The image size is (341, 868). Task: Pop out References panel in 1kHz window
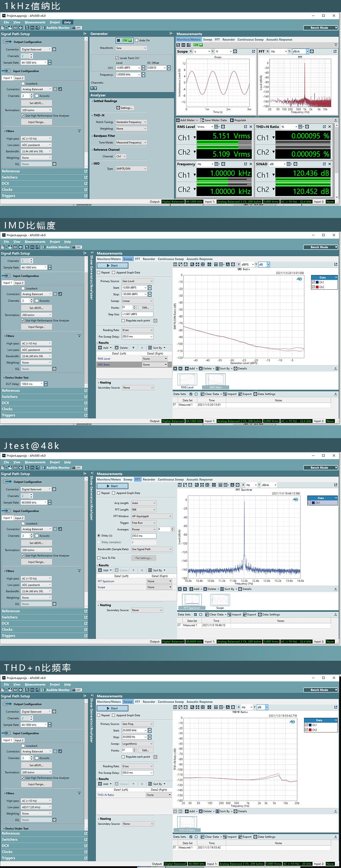pyautogui.click(x=86, y=171)
